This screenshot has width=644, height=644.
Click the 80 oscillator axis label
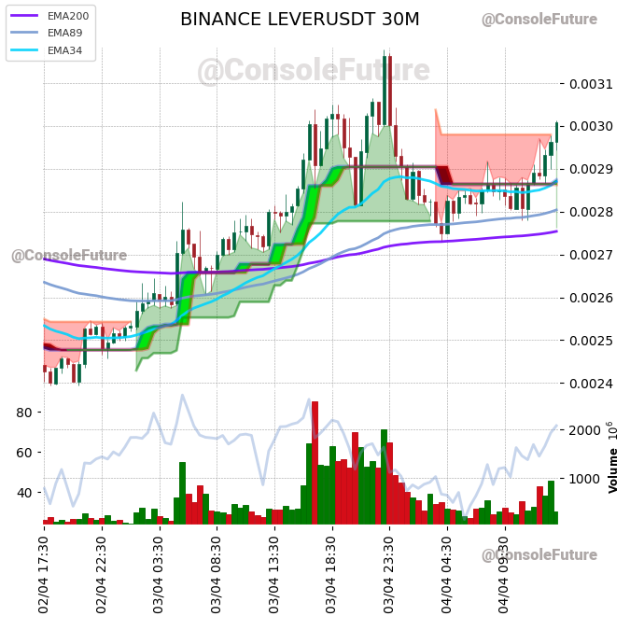[24, 413]
